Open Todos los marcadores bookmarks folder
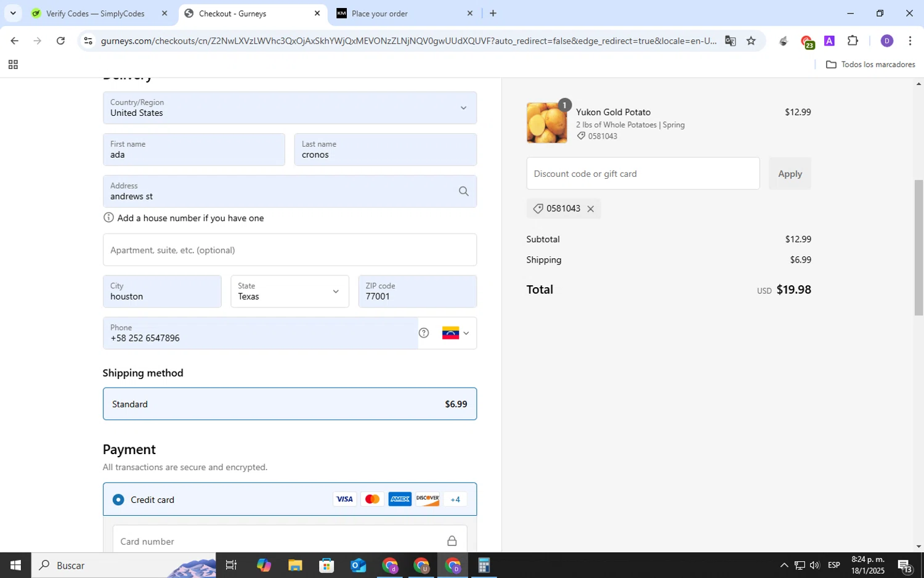 (870, 65)
